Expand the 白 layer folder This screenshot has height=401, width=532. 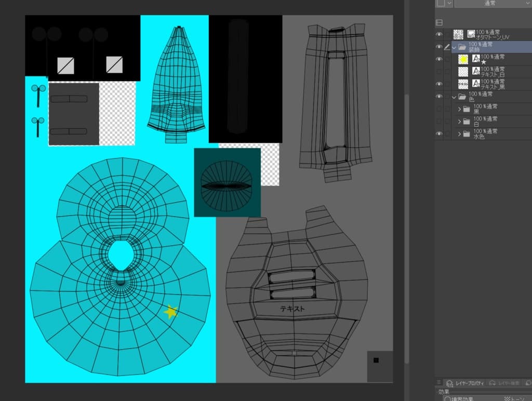coord(459,122)
